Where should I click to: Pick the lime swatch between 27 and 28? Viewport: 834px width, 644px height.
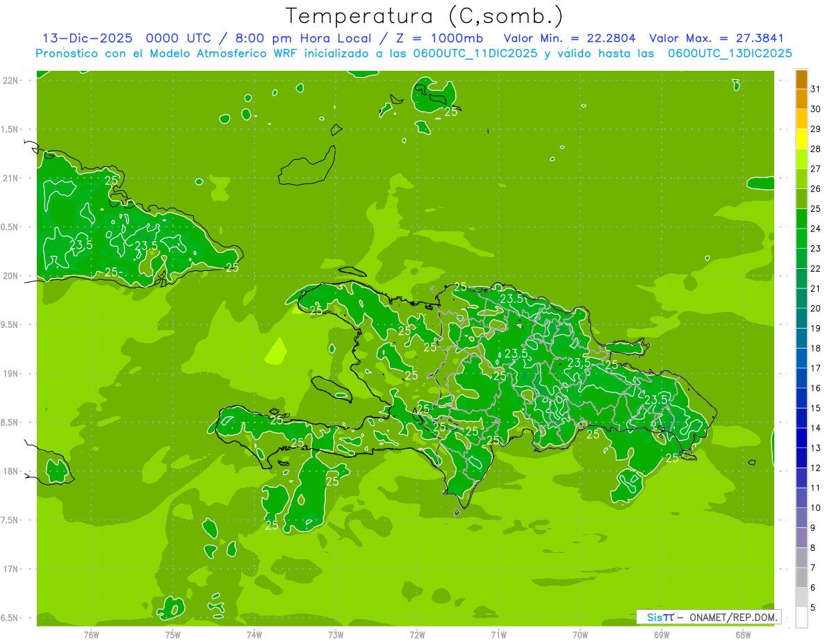coord(801,158)
